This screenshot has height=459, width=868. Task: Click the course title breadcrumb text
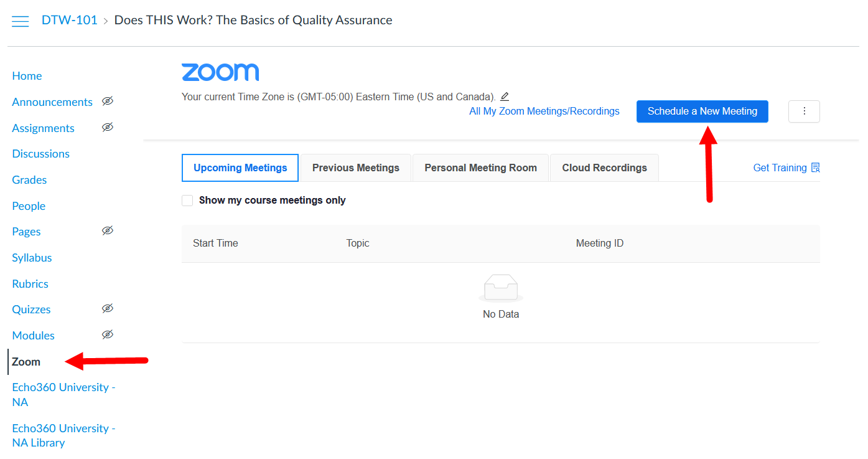(x=253, y=20)
